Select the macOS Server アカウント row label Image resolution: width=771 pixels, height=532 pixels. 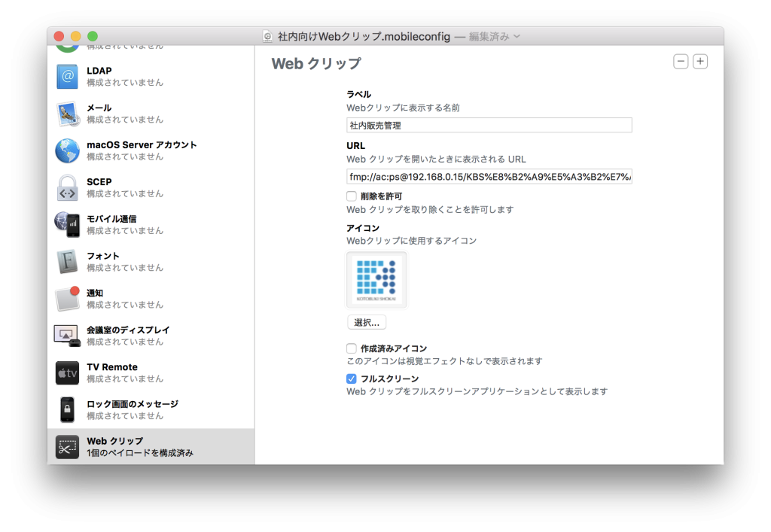[142, 145]
